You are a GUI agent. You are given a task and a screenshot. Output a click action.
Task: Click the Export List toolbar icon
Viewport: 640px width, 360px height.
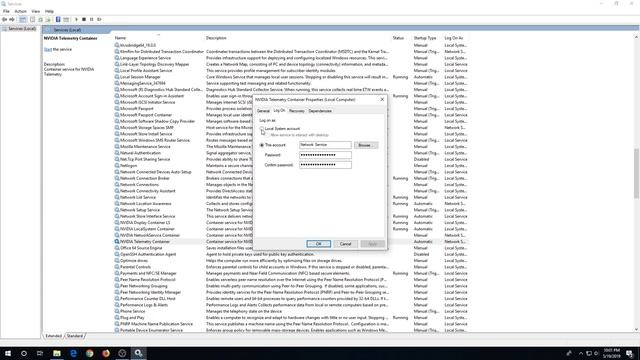(x=48, y=20)
